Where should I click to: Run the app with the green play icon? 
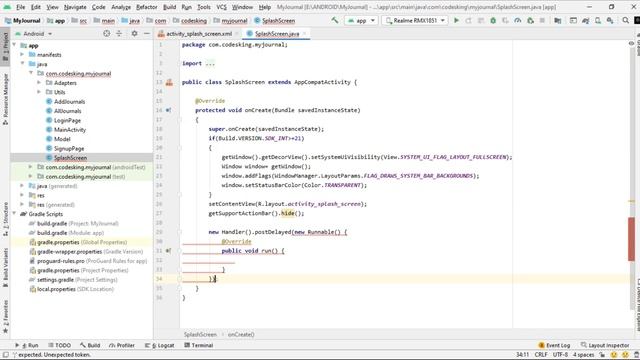coord(456,20)
